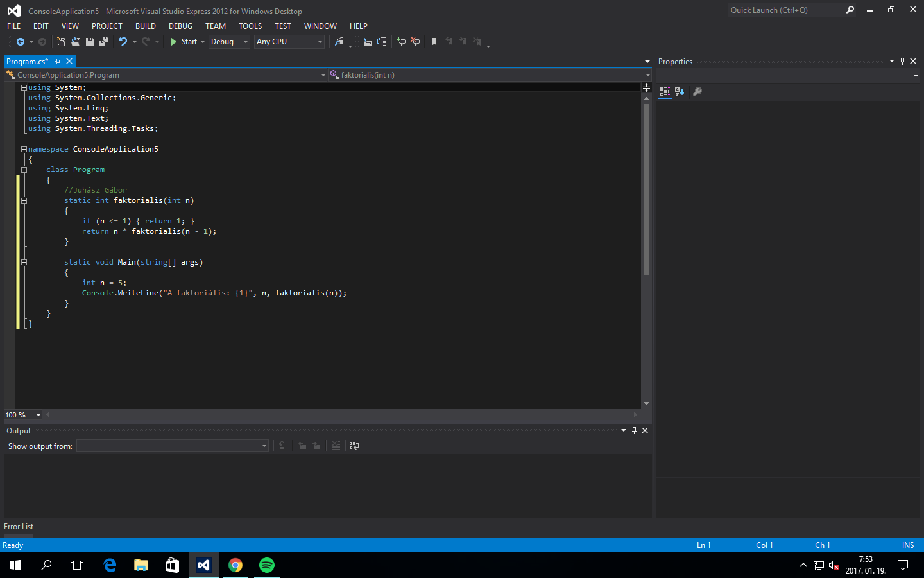924x578 pixels.
Task: Click the Open File toolbar icon
Action: pos(76,42)
